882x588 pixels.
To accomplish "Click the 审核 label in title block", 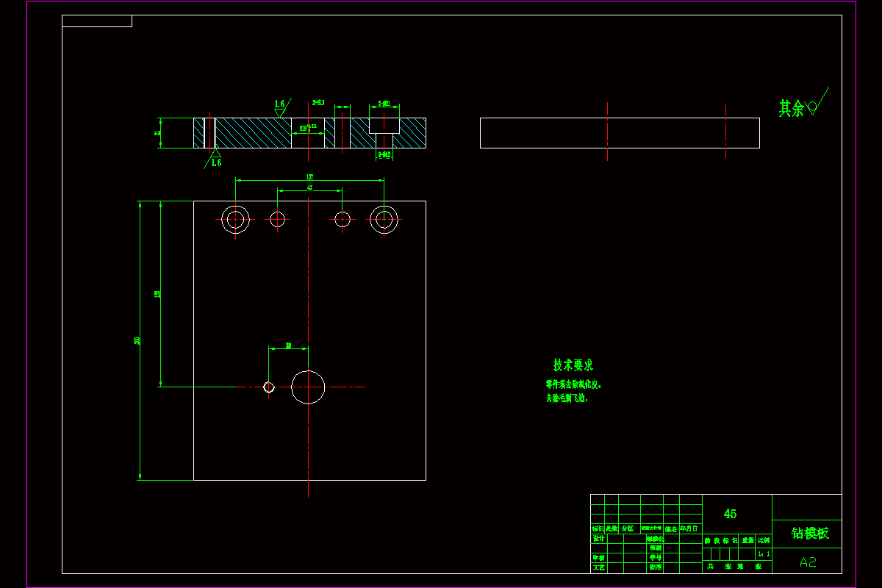I will 598,558.
